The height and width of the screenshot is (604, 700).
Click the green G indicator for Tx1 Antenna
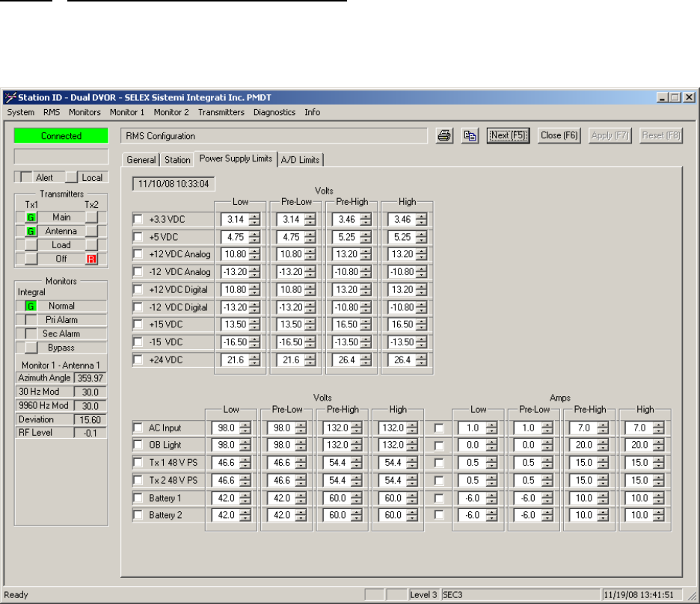click(x=31, y=231)
